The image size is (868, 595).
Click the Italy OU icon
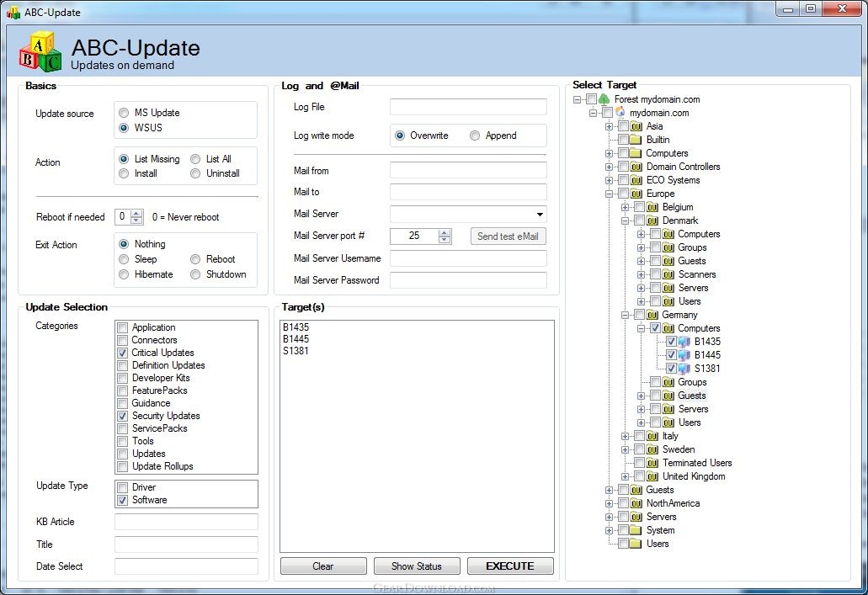click(x=652, y=436)
